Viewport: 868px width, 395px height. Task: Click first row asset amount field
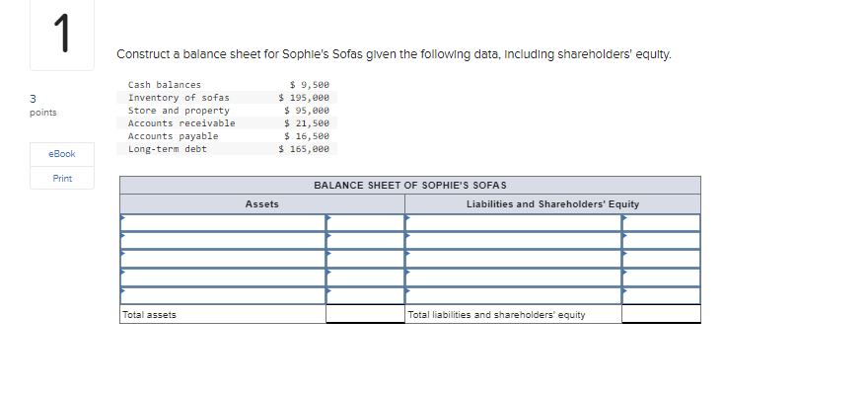pos(365,223)
